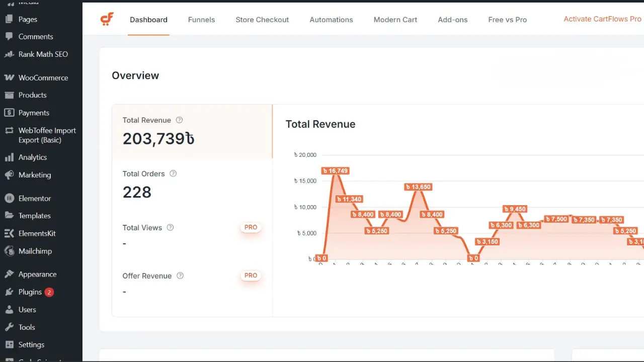
Task: Switch to the Store Checkout tab
Action: click(x=262, y=20)
